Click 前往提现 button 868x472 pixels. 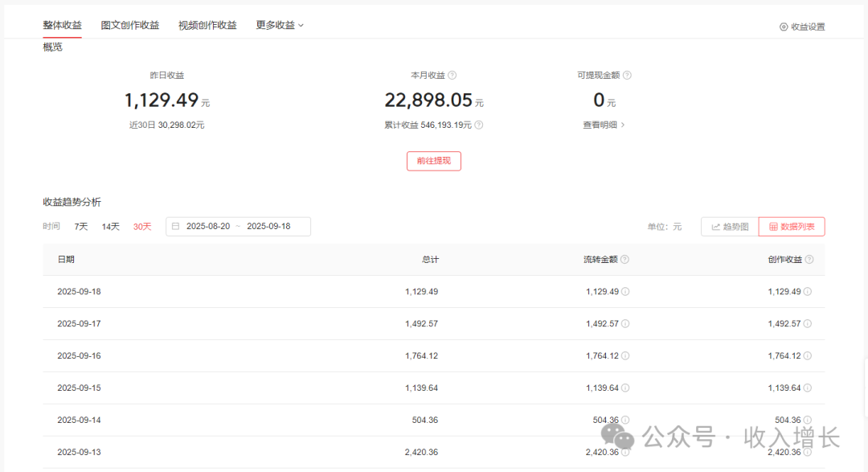(434, 161)
